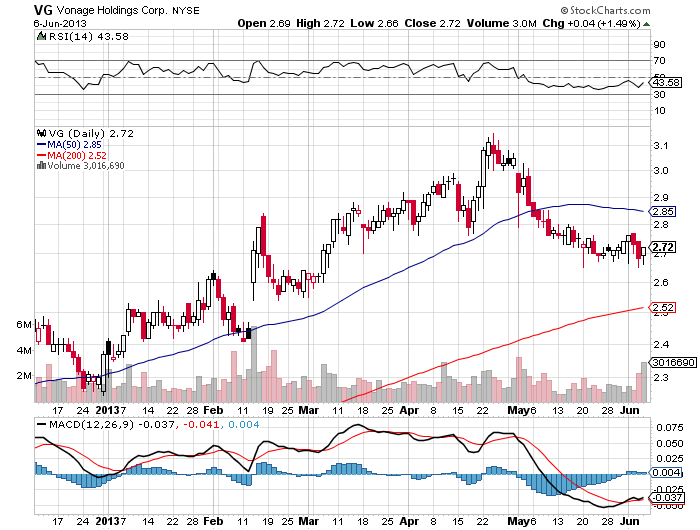
Task: Click the green up arrow after Chg value
Action: [x=646, y=24]
